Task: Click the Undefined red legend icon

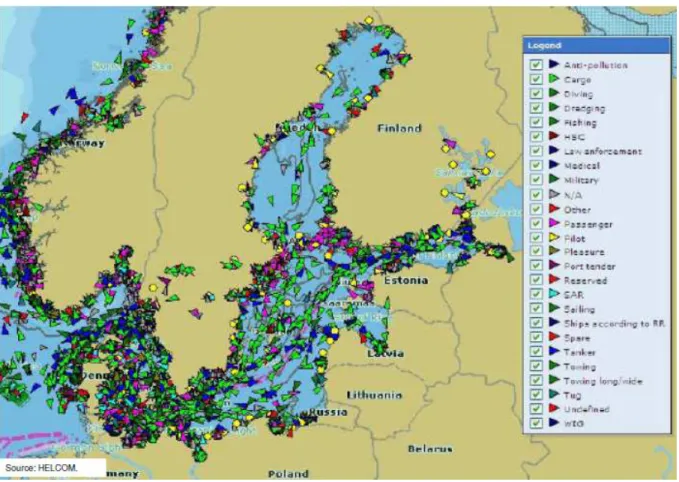Action: (x=554, y=408)
